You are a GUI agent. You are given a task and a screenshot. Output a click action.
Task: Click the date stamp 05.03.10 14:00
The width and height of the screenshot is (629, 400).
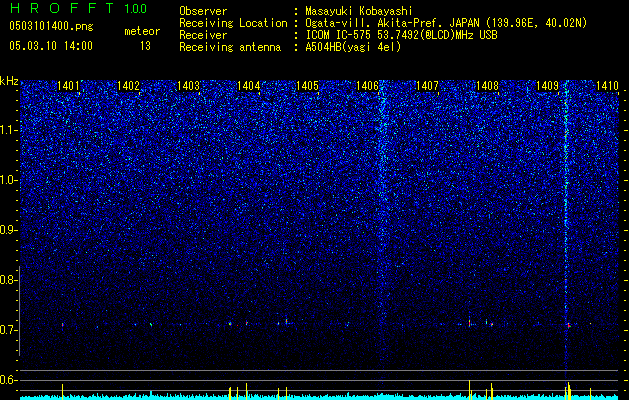pos(51,46)
